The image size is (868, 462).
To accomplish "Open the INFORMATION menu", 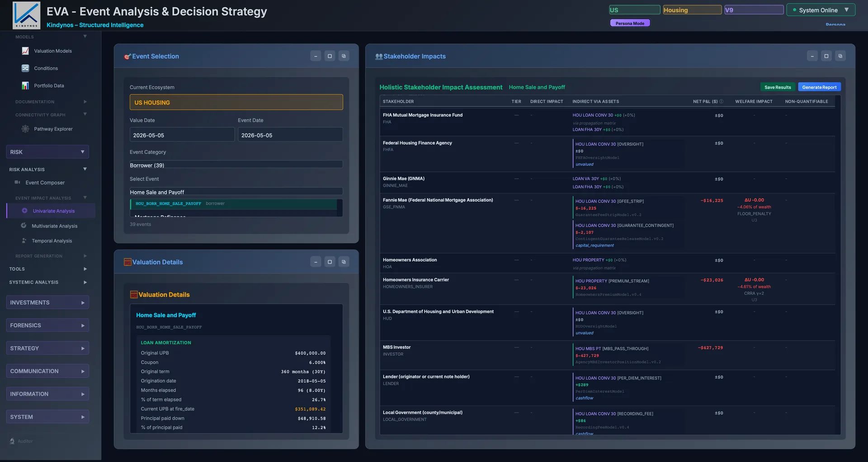I will coord(47,394).
